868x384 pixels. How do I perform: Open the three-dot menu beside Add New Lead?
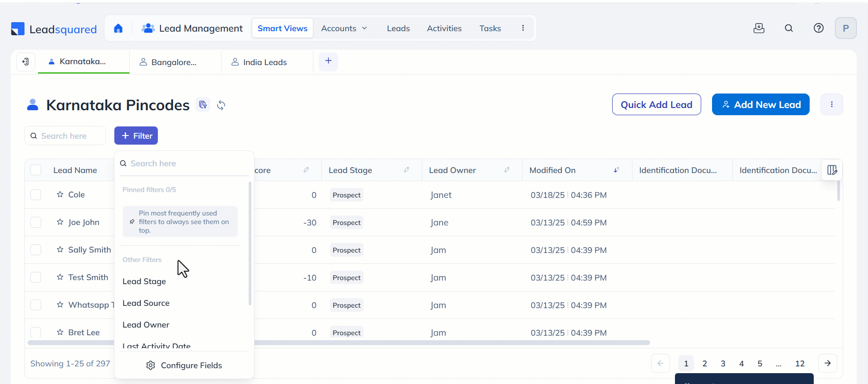click(x=832, y=104)
